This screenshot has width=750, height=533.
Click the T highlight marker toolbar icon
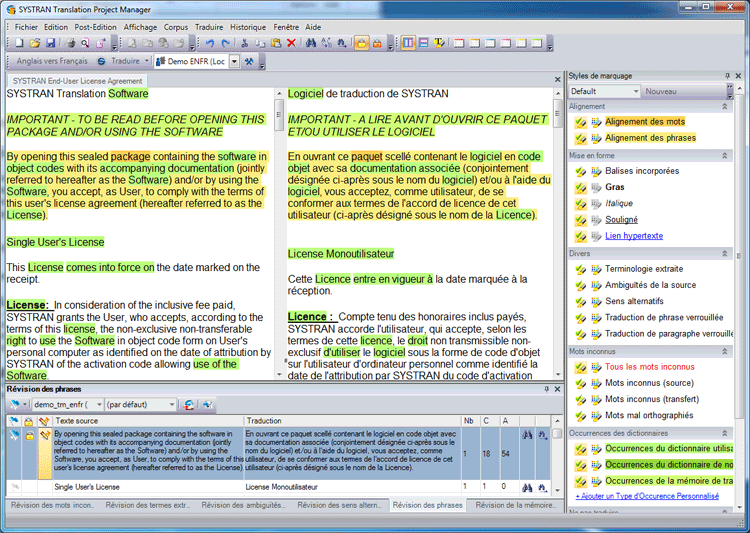pyautogui.click(x=439, y=44)
